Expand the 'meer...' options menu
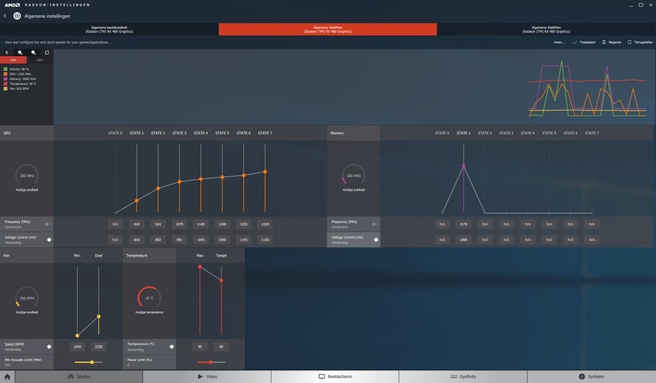 coord(559,42)
